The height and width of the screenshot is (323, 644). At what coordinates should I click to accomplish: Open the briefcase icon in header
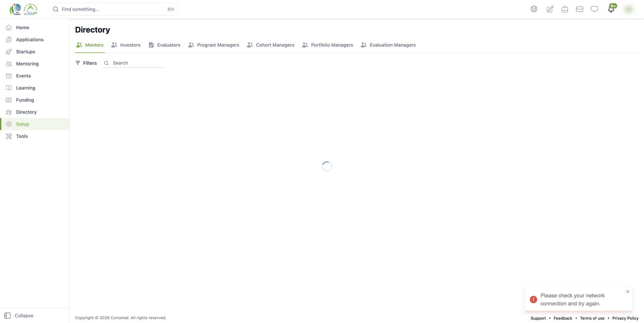coord(565,9)
